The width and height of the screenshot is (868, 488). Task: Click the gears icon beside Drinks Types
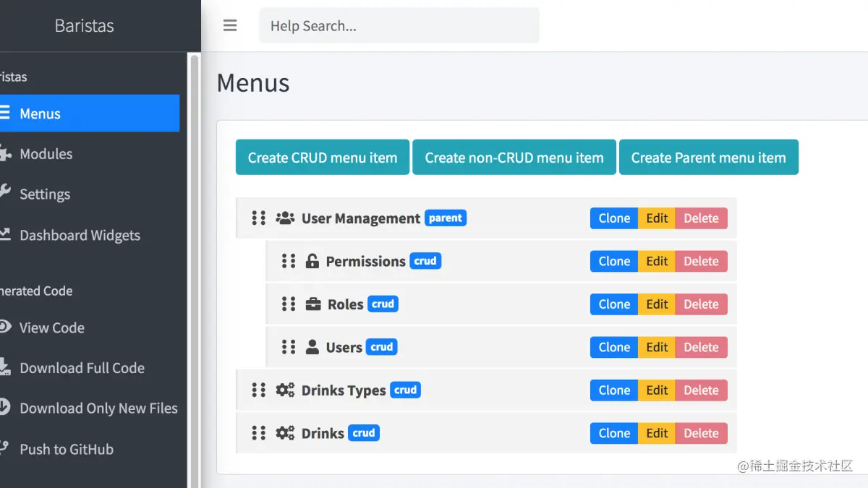(x=285, y=390)
